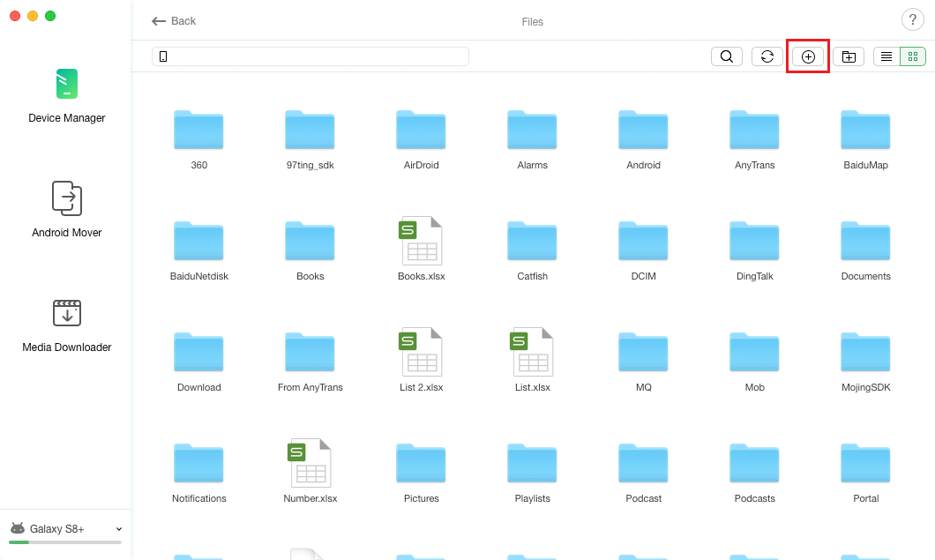This screenshot has height=560, width=935.
Task: Select the List 2.xlsx file
Action: (x=421, y=352)
